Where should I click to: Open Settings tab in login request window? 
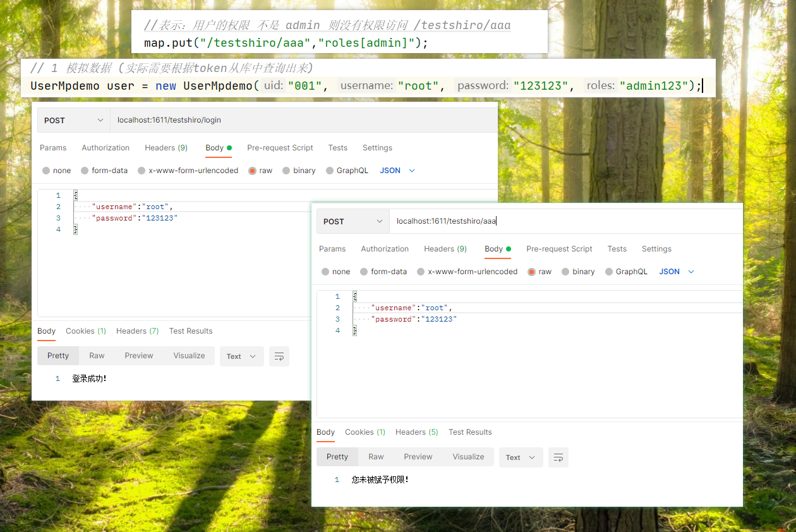[x=377, y=148]
